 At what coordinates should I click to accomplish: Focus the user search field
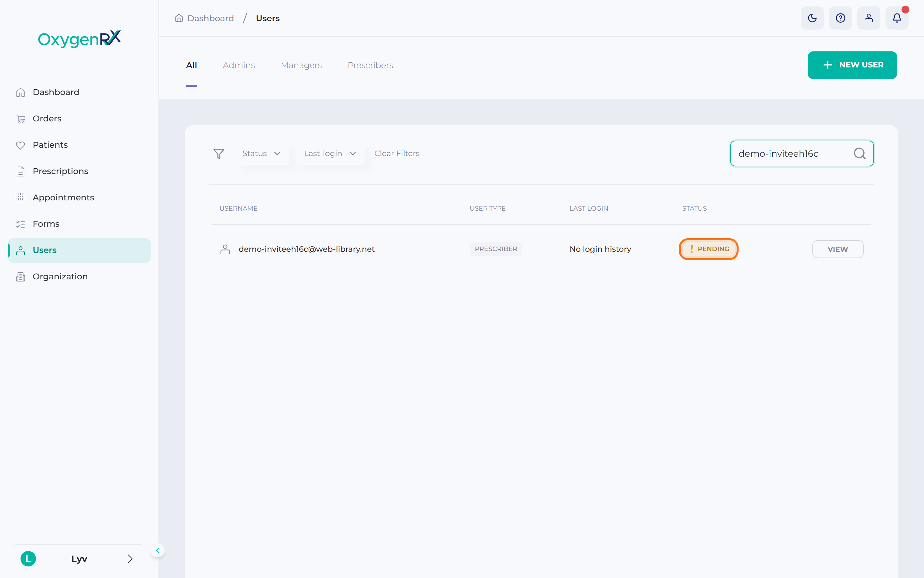pos(802,154)
